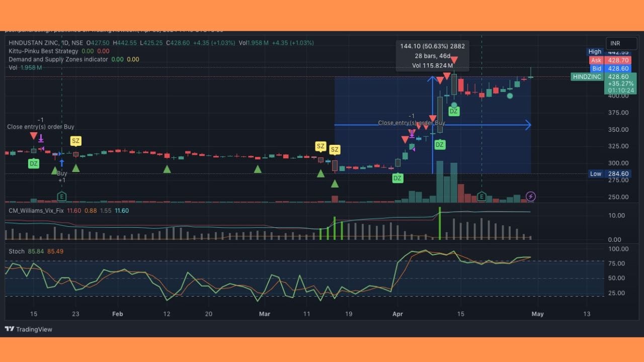This screenshot has height=362, width=644.
Task: Click the earnings E marker in mid-April
Action: (481, 196)
